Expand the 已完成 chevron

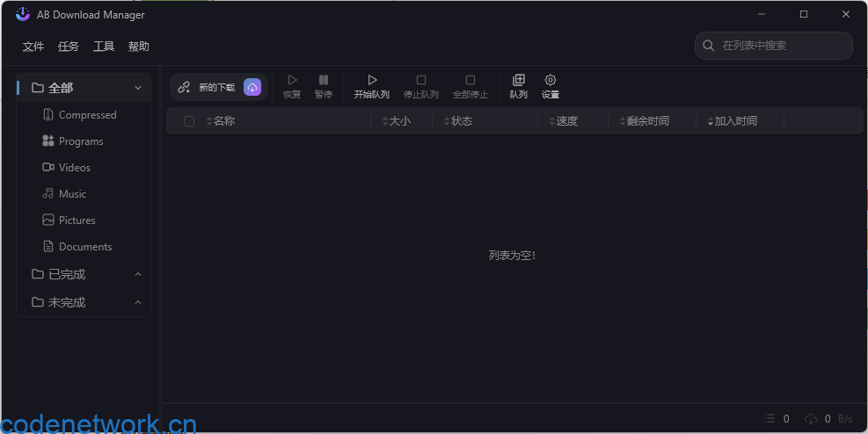click(138, 274)
